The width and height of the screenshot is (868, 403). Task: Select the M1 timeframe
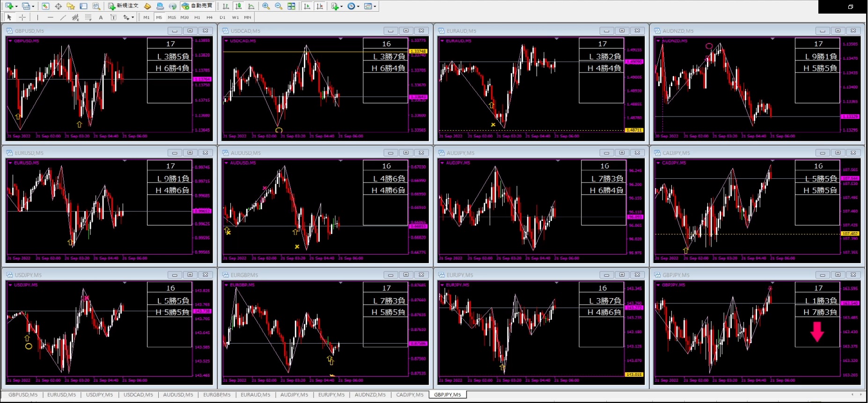[147, 17]
